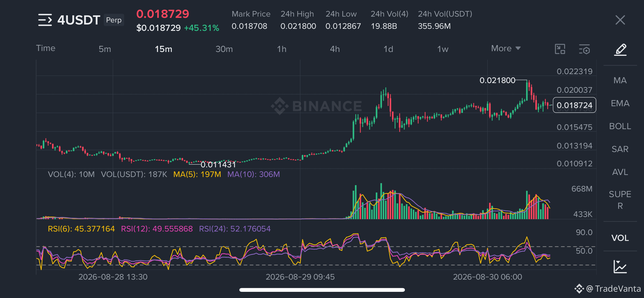Click the 668M volume axis label
The height and width of the screenshot is (298, 644).
click(582, 189)
